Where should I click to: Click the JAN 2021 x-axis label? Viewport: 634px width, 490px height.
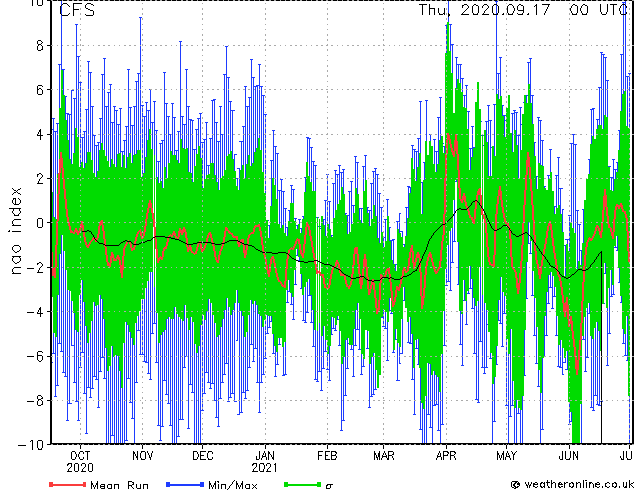pyautogui.click(x=265, y=462)
